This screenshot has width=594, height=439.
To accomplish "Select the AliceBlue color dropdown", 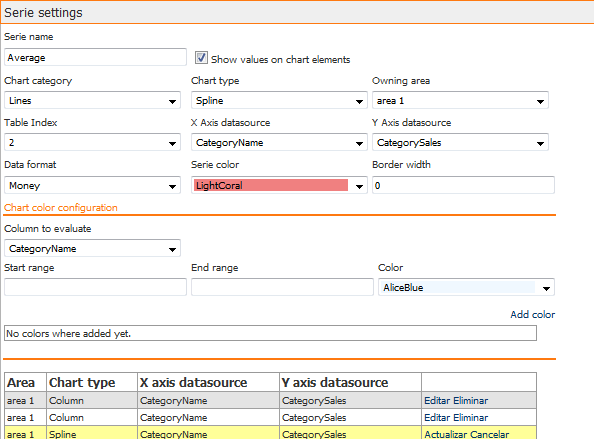I will (x=466, y=287).
